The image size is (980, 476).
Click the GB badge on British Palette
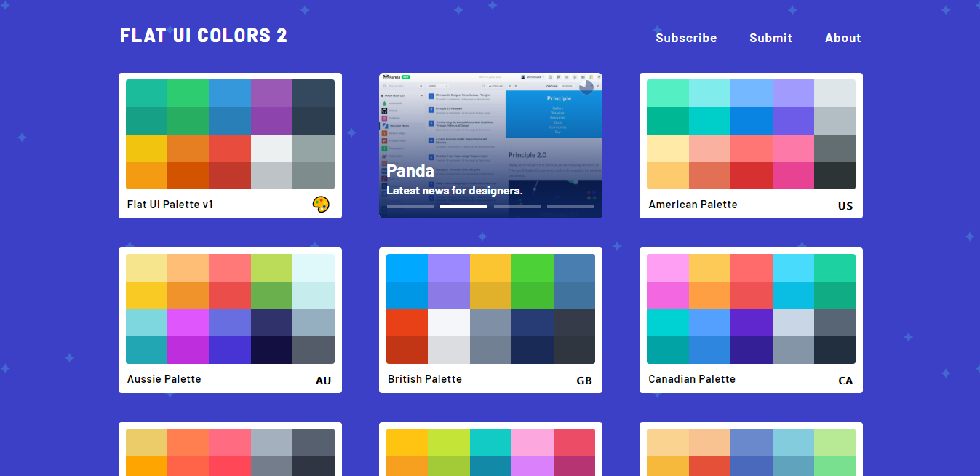583,381
